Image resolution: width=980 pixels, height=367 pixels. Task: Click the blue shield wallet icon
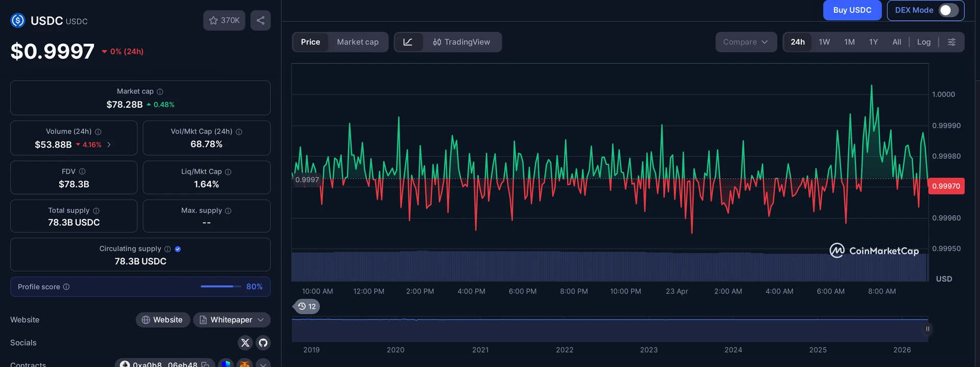coord(226,364)
